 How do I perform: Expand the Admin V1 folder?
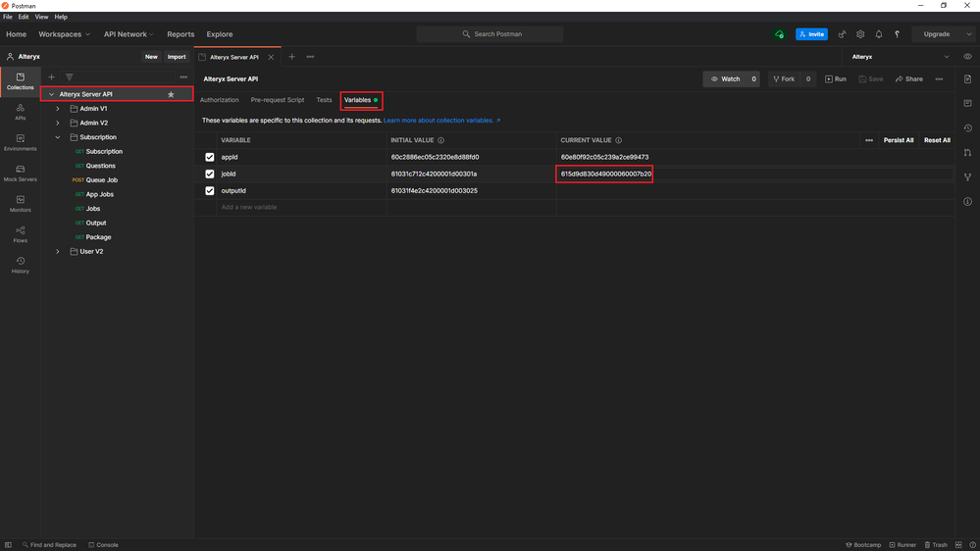coord(58,109)
